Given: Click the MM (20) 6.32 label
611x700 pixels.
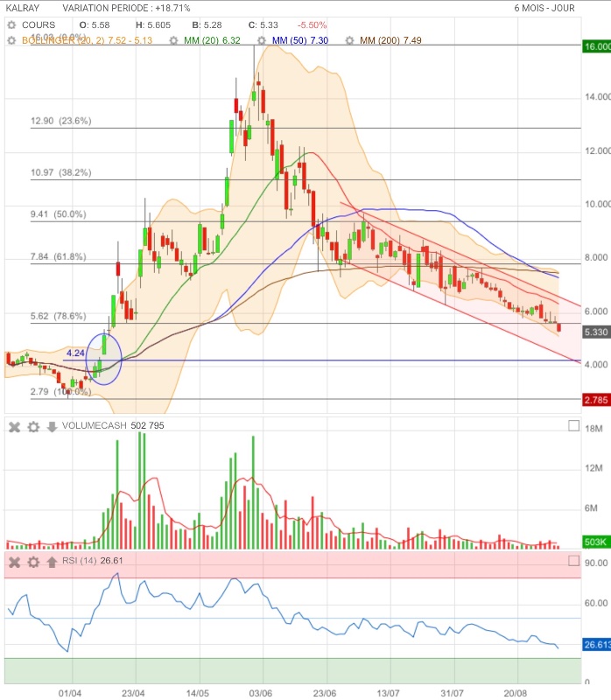Looking at the screenshot, I should [x=212, y=40].
